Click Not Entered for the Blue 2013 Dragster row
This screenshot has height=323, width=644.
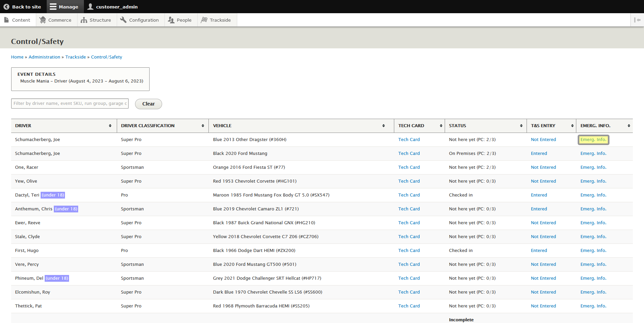tap(543, 140)
